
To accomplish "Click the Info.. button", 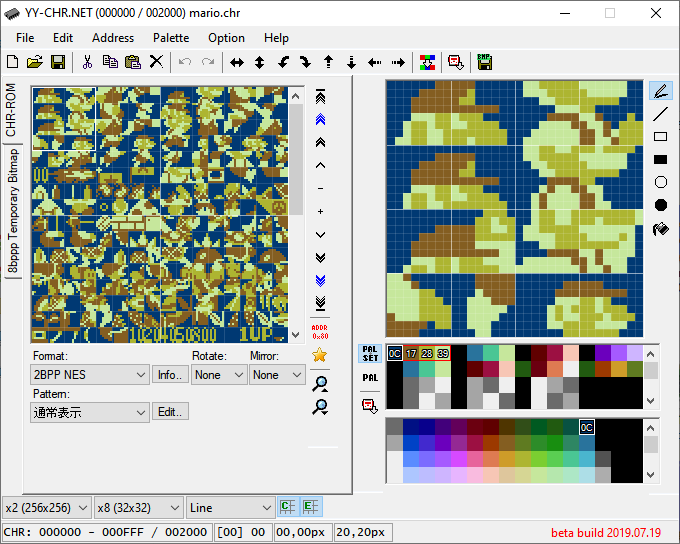I will click(170, 374).
